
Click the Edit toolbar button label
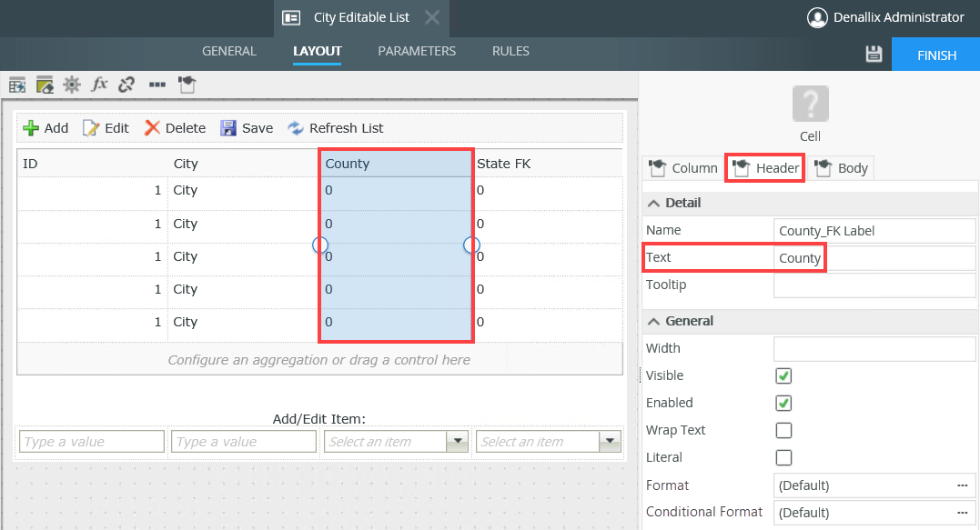116,128
